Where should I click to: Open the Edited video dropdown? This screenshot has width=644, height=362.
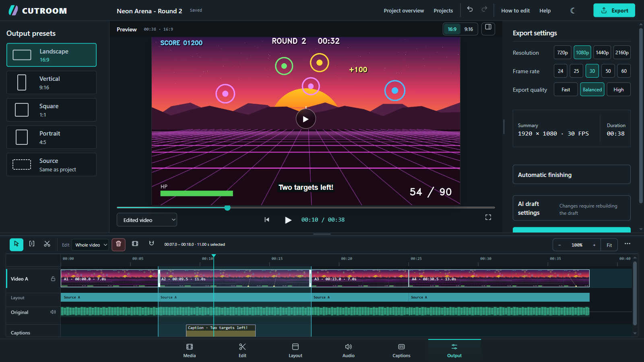(x=147, y=220)
